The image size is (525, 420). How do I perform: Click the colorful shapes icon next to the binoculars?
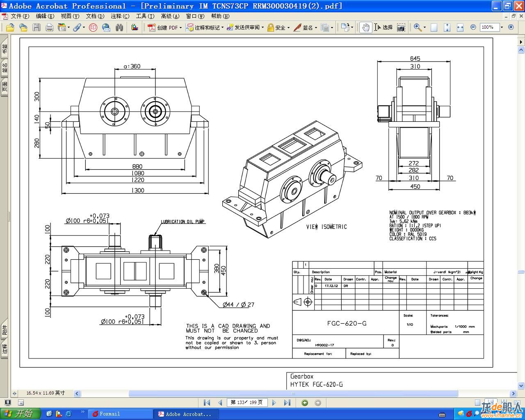click(135, 27)
